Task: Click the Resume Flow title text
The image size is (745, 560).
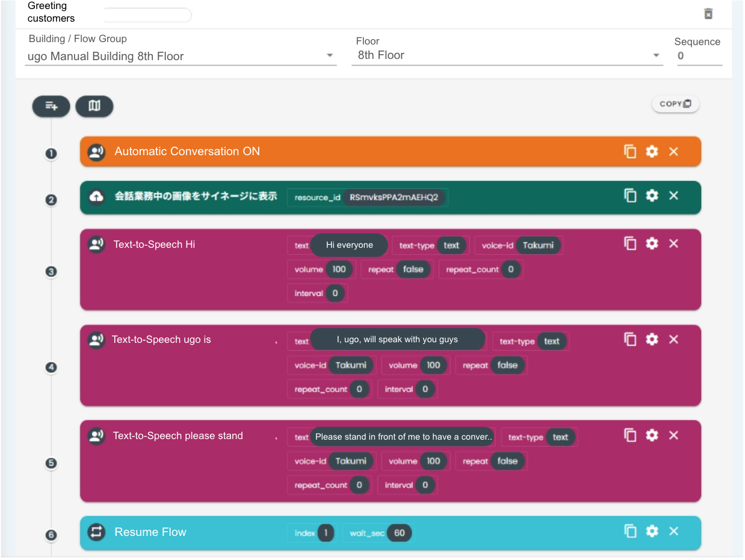Action: (150, 532)
